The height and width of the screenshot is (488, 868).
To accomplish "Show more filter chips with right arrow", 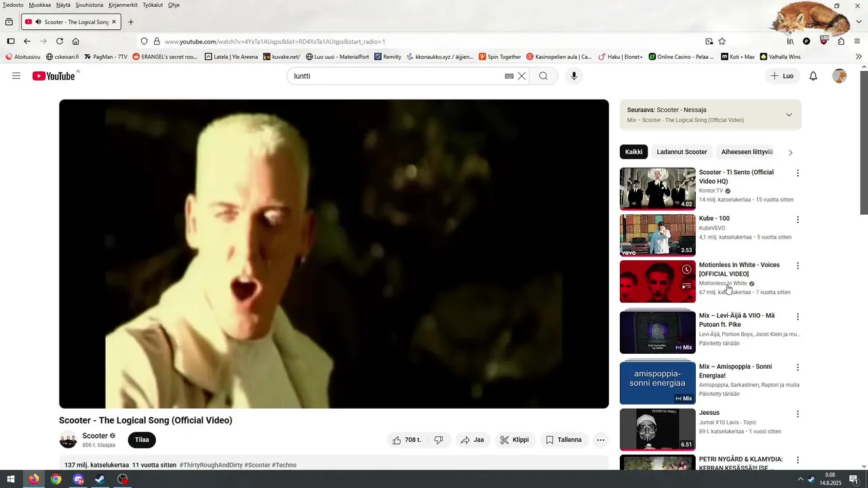I will [790, 152].
